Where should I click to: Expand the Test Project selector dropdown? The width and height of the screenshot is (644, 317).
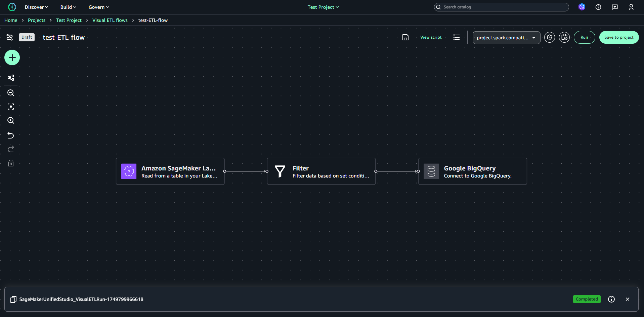[x=323, y=7]
